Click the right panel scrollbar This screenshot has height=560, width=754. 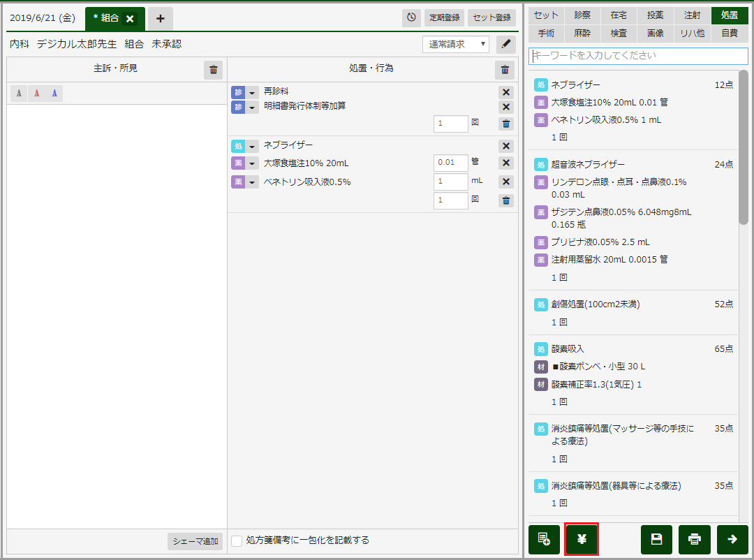coord(744,147)
